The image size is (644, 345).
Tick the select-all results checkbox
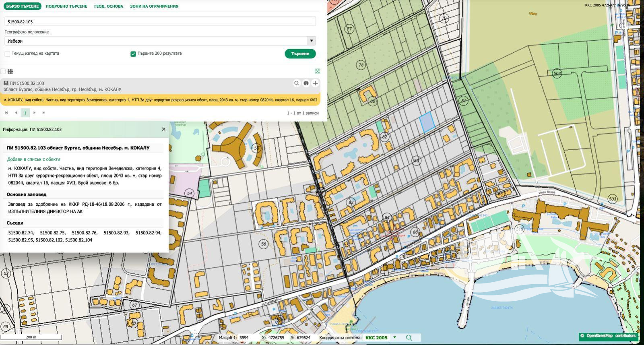click(x=3, y=71)
